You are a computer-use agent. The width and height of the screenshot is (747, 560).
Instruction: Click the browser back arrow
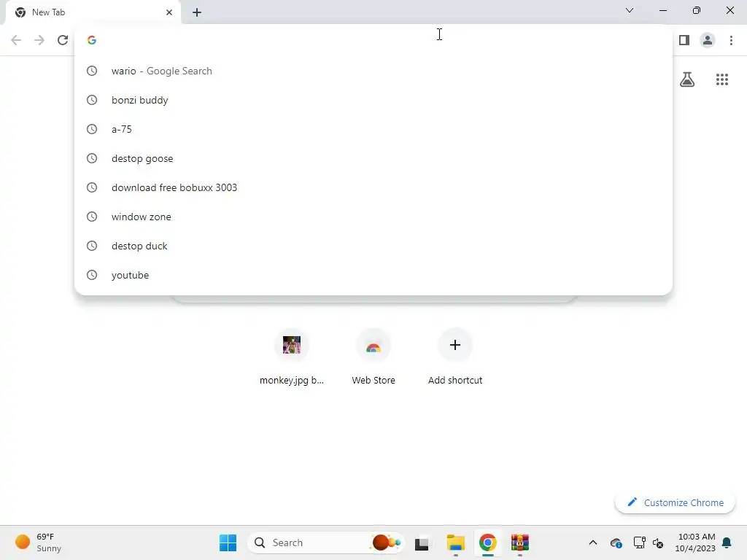pyautogui.click(x=16, y=40)
